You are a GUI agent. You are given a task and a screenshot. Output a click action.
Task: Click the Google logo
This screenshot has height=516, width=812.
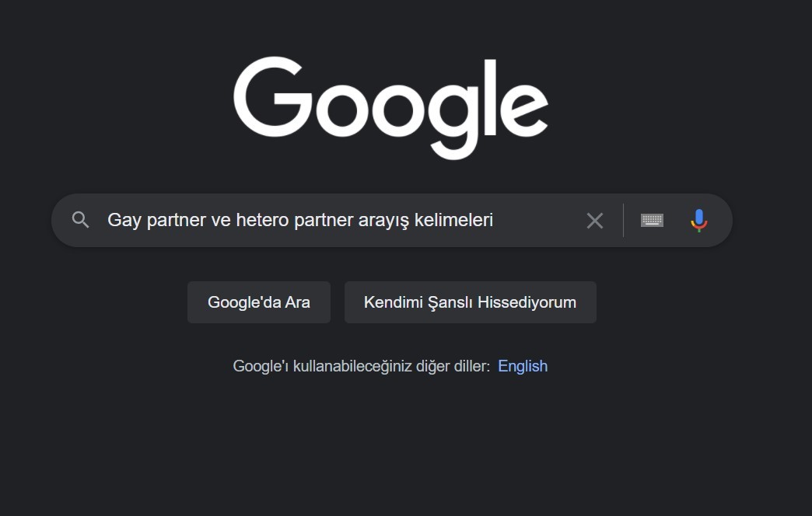pos(391,108)
